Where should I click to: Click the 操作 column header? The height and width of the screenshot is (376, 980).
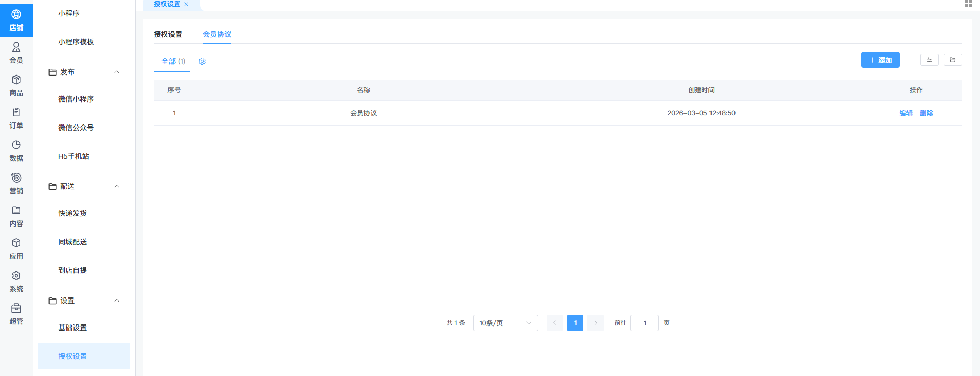point(916,90)
